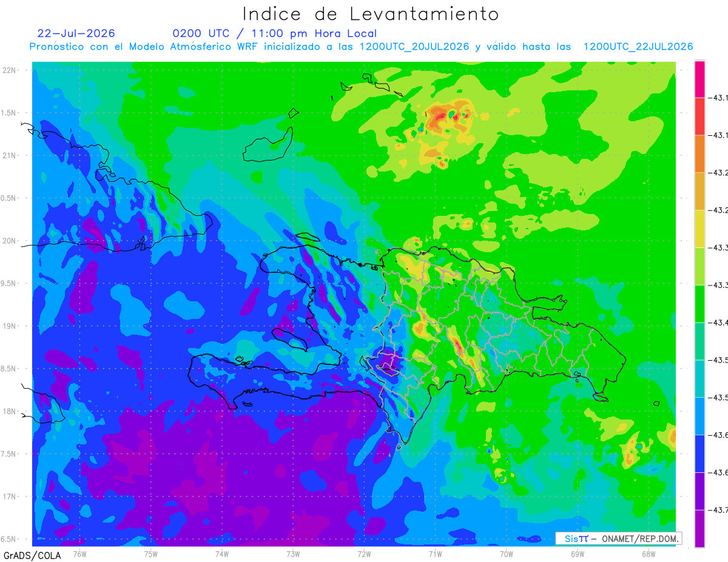Click the 68W longitude label
Screen dimensions: 728x562
tap(649, 554)
